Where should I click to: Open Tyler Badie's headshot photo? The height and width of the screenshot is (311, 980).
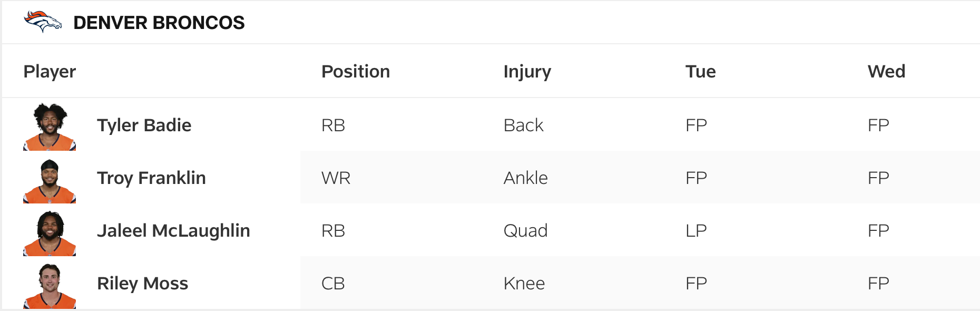click(x=50, y=127)
